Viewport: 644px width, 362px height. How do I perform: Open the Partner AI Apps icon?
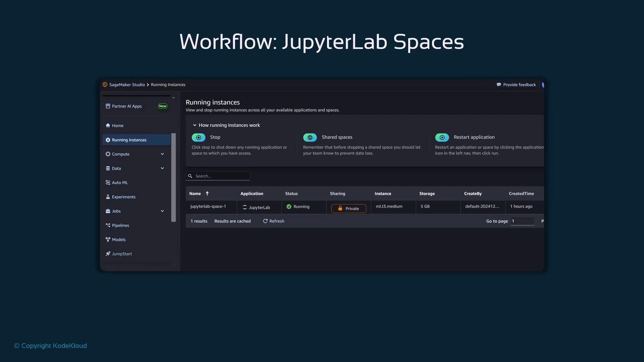108,106
